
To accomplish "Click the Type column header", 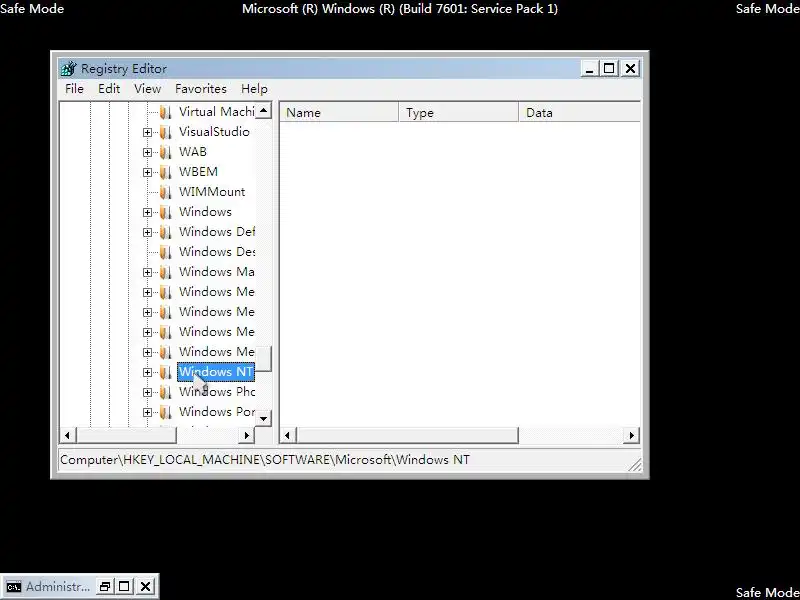I will (459, 113).
